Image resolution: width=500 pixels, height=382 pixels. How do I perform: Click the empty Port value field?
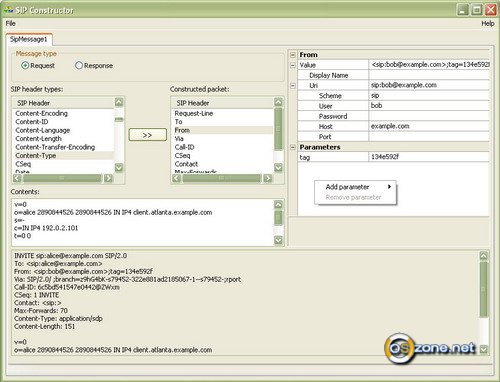pyautogui.click(x=429, y=137)
